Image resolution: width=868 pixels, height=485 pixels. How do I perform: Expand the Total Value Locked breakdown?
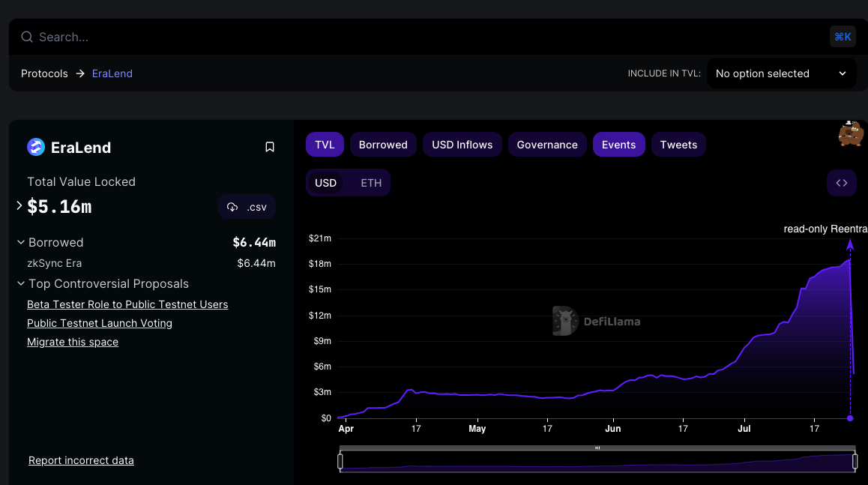[x=19, y=205]
